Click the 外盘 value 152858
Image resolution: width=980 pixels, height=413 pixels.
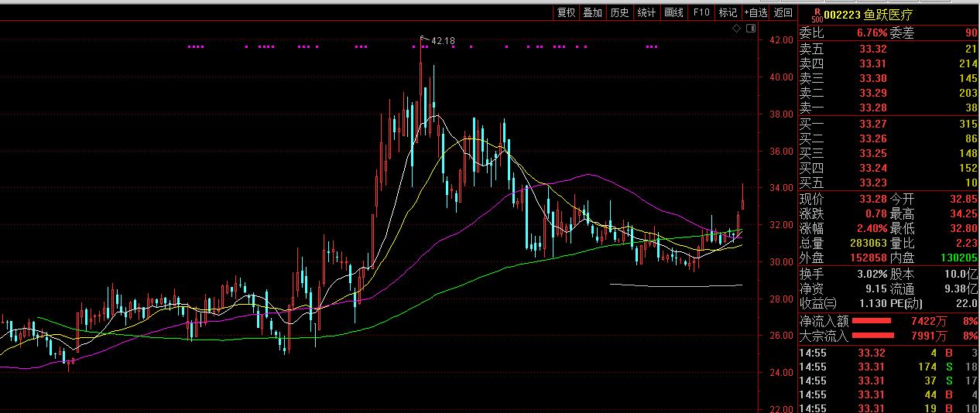869,258
